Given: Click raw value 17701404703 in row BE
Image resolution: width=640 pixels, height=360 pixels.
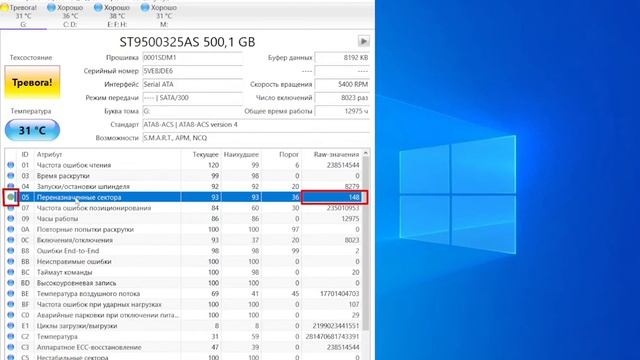Looking at the screenshot, I should click(x=340, y=293).
